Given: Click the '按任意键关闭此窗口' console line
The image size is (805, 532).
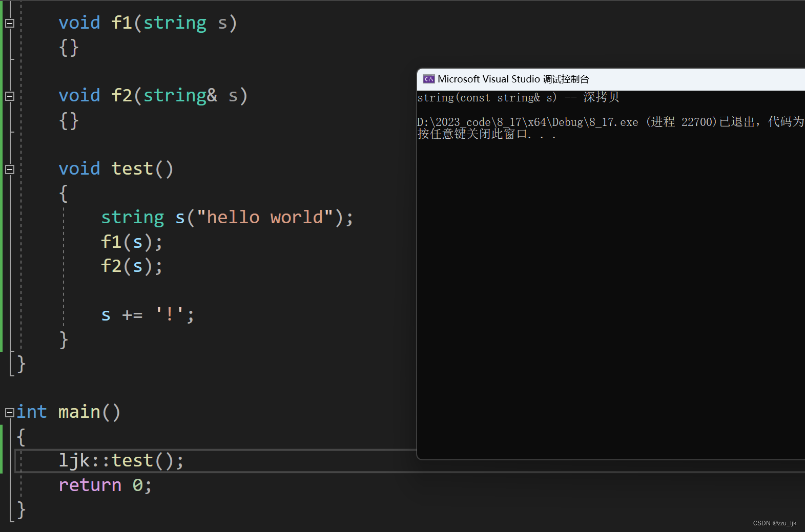Looking at the screenshot, I should coord(487,134).
